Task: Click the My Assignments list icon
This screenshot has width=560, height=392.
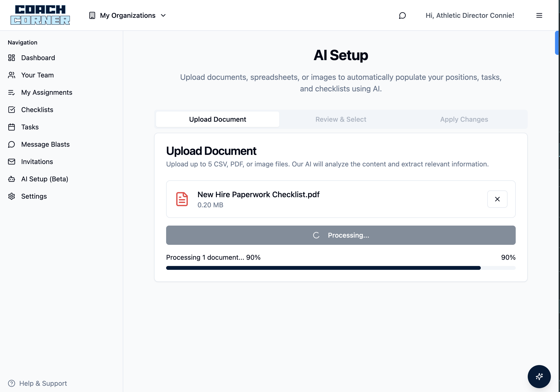Action: (x=12, y=92)
